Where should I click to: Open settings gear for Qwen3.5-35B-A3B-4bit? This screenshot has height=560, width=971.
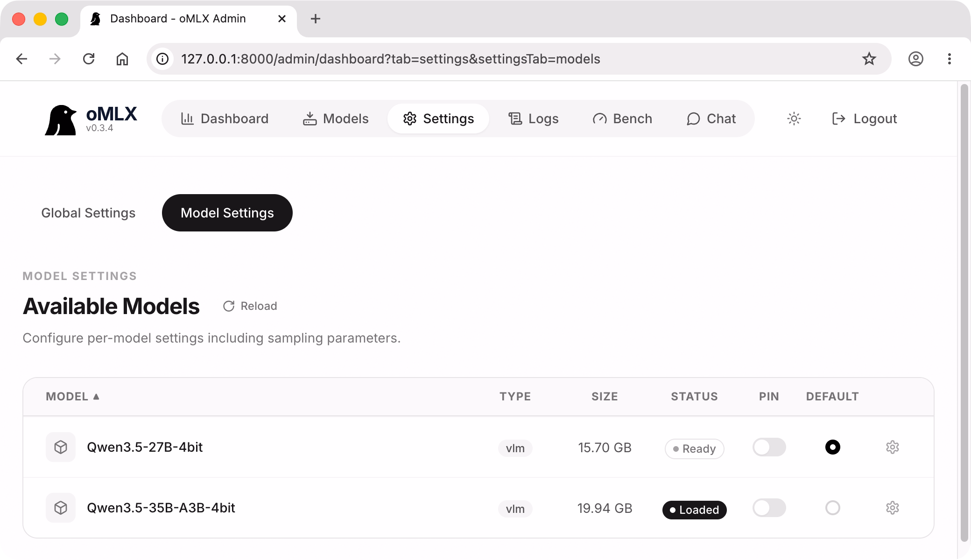(892, 508)
